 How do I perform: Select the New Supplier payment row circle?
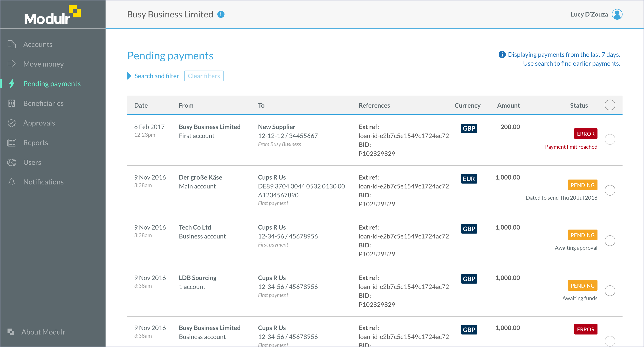point(610,139)
